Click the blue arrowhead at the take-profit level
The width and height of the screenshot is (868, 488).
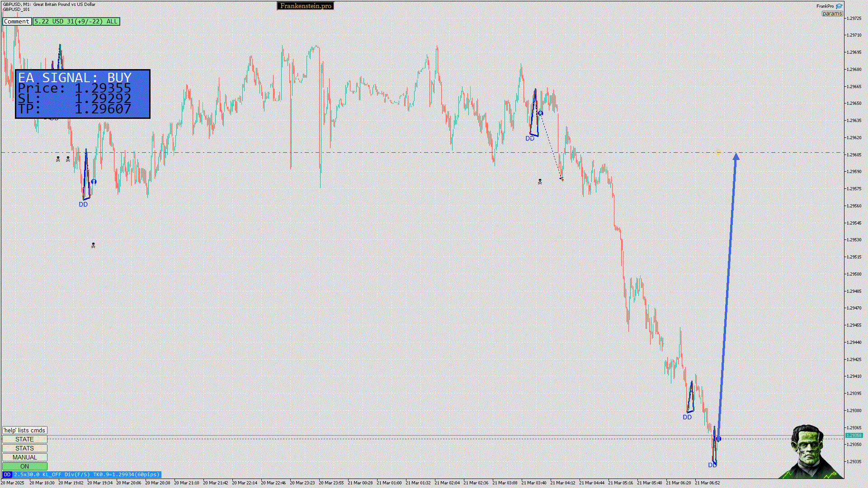[x=736, y=156]
